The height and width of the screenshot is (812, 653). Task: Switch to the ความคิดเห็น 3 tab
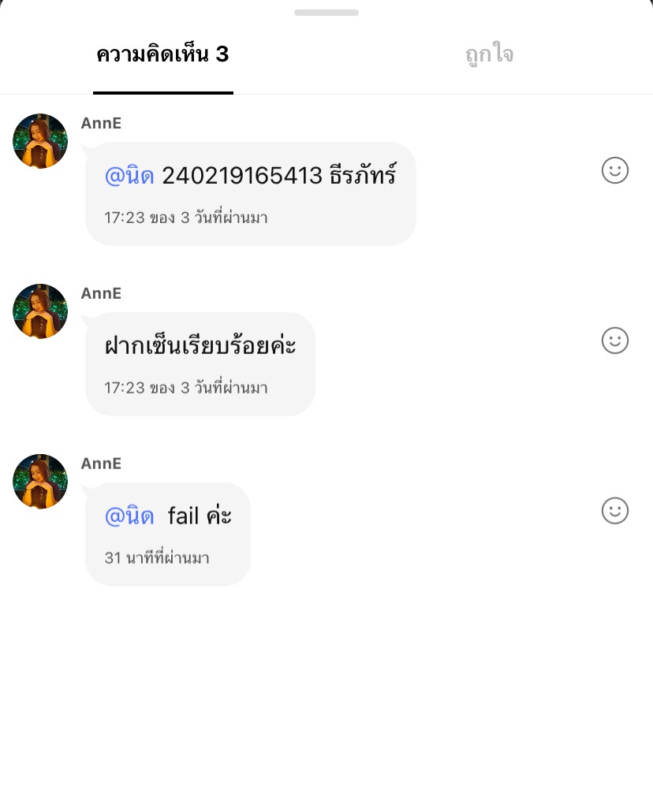tap(162, 54)
